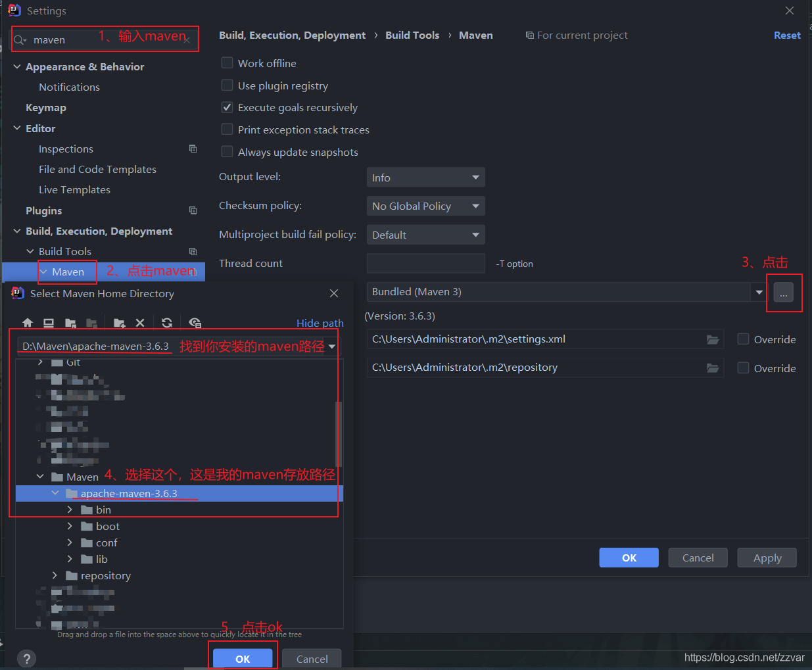The height and width of the screenshot is (670, 812).
Task: Open Multiproject build fail policy dropdown
Action: pos(425,235)
